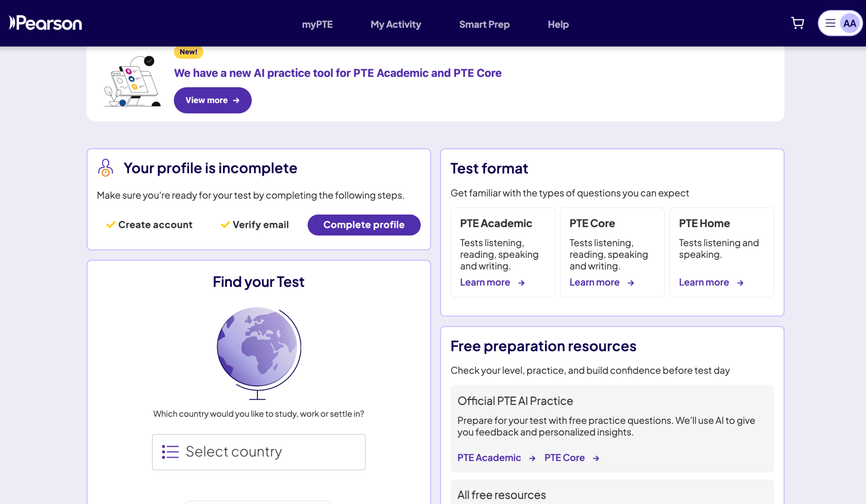Click the checkmark beside Verify email
The image size is (866, 504).
coord(225,225)
